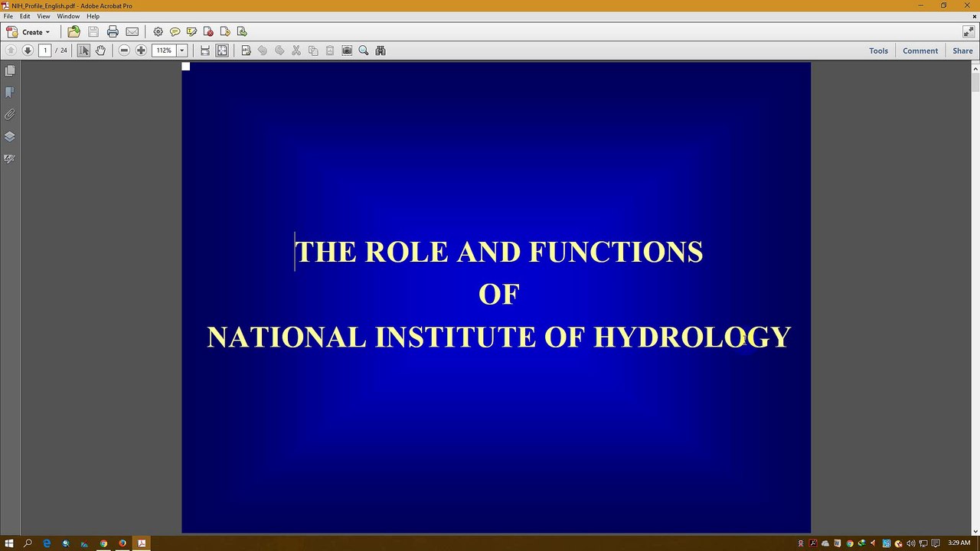Screen dimensions: 980x551
Task: Expand the zoom level dropdown arrow
Action: (x=182, y=51)
